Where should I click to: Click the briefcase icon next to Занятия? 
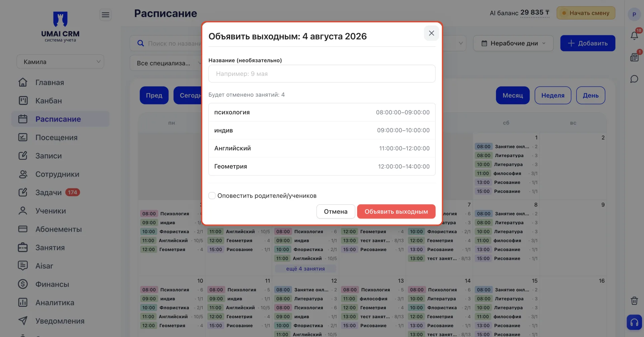point(23,247)
